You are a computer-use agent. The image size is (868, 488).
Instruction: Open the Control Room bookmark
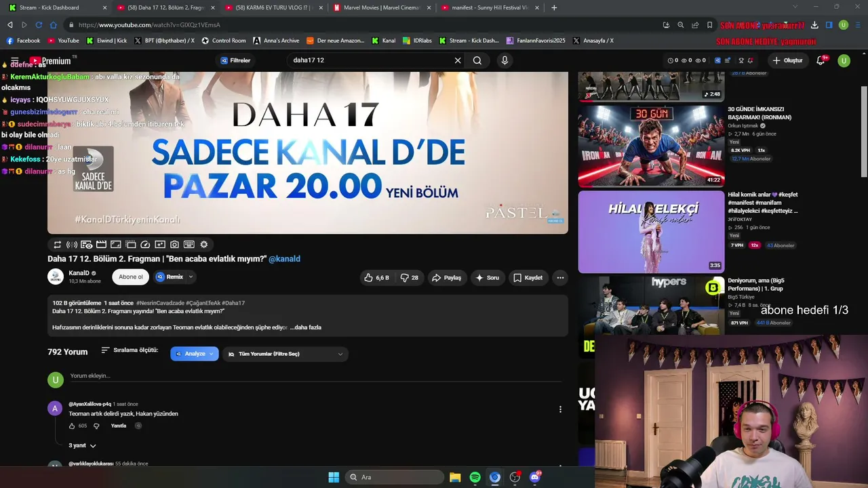point(223,41)
